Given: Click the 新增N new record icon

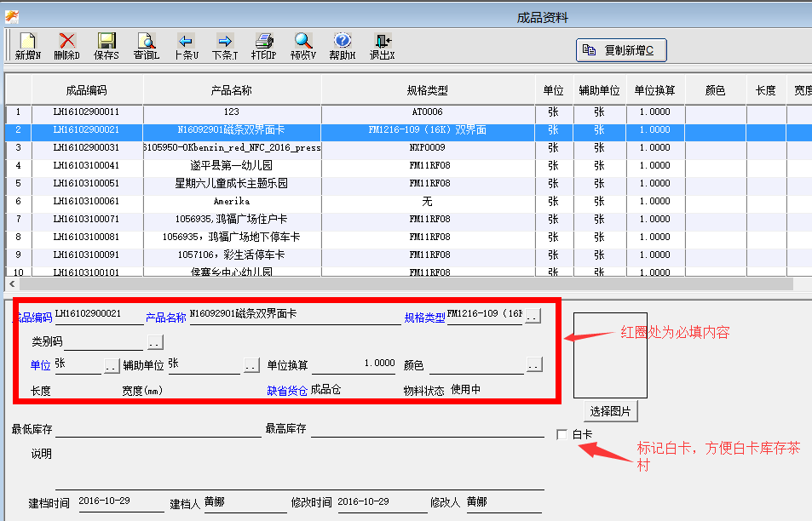Looking at the screenshot, I should coord(27,46).
